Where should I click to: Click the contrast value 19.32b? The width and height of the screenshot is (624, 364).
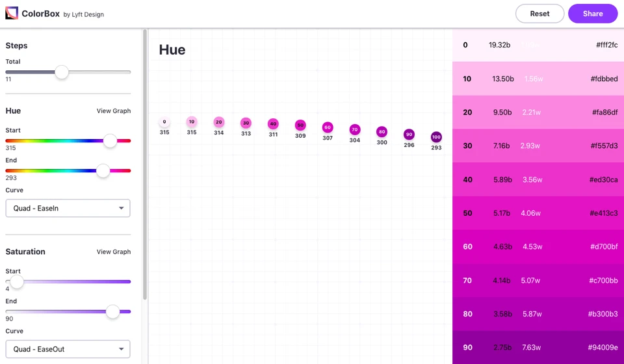[499, 45]
